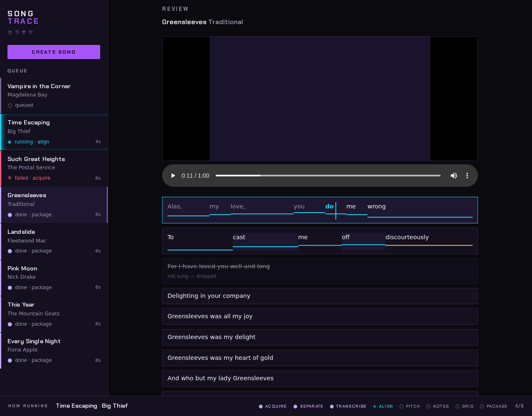Click the done dot icon for Pink Moon
The width and height of the screenshot is (532, 416).
click(10, 287)
